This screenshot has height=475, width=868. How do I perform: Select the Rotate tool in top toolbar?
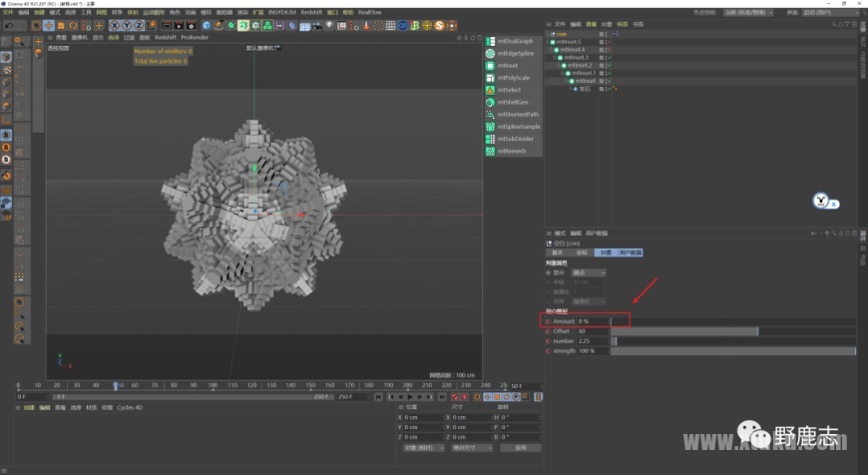(73, 26)
